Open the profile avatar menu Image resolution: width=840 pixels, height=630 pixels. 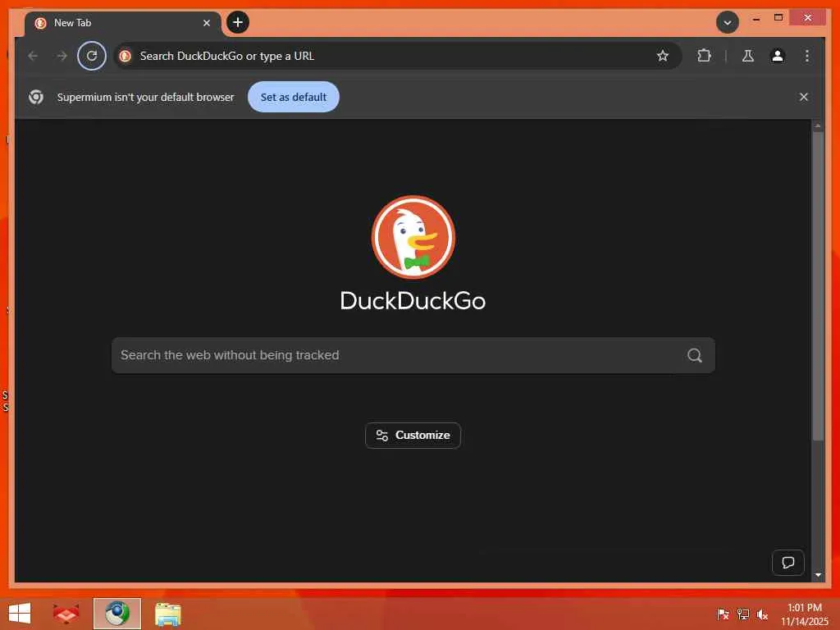click(778, 56)
